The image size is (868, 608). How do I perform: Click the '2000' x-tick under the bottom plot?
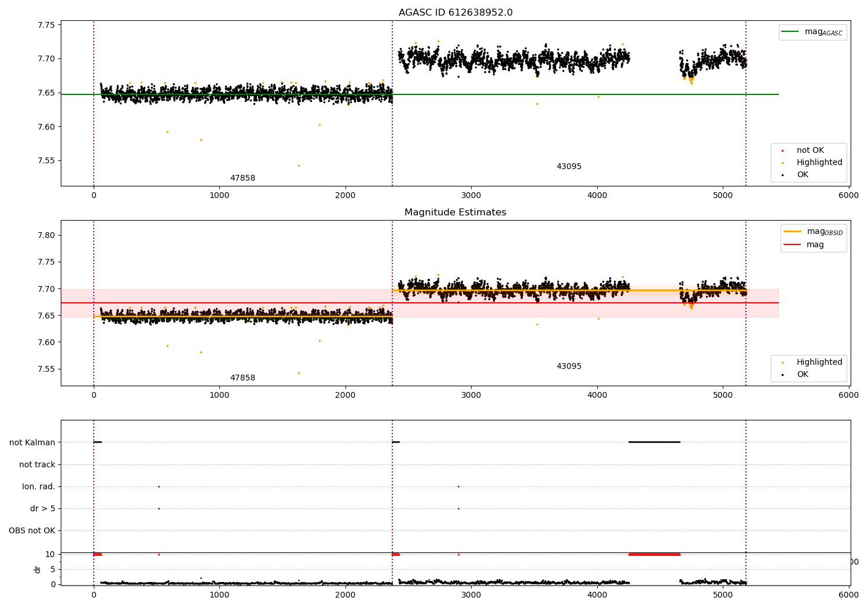(345, 595)
